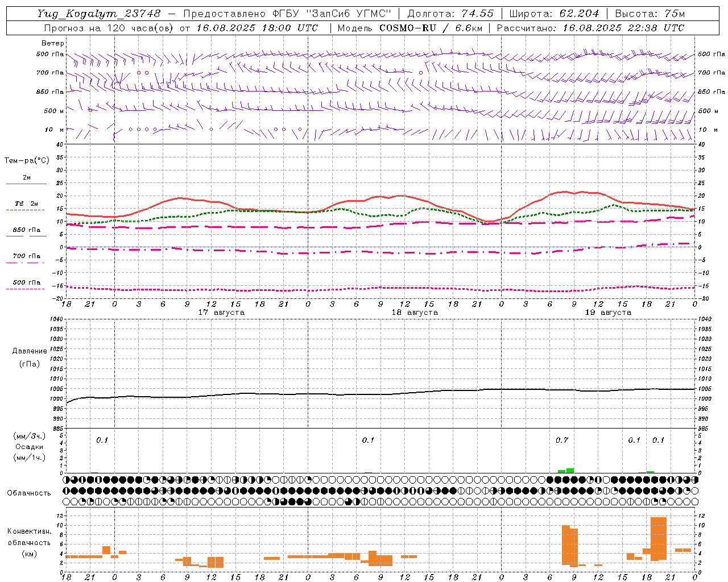Click the "Облачность" cloud cover label

click(x=29, y=493)
